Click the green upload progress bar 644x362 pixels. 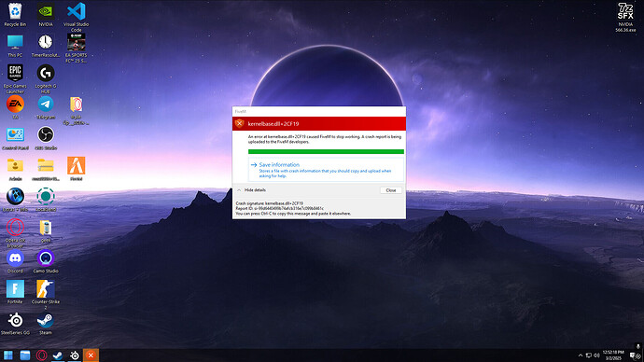pyautogui.click(x=326, y=151)
